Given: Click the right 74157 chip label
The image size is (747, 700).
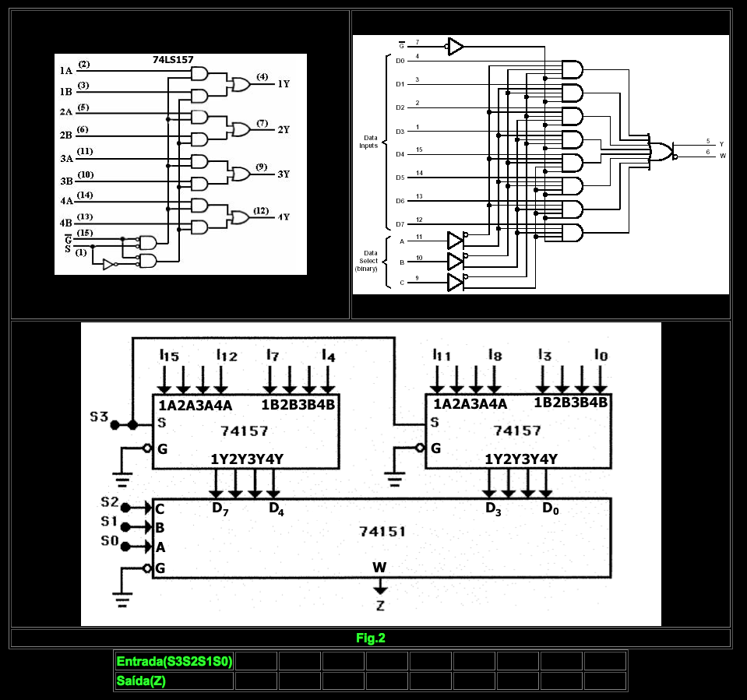Looking at the screenshot, I should (x=517, y=431).
